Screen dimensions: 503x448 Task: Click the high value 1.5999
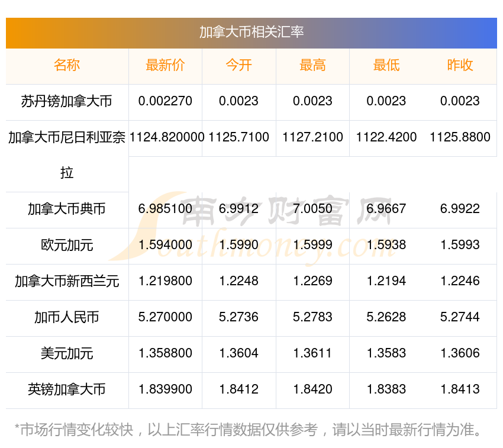tap(312, 245)
